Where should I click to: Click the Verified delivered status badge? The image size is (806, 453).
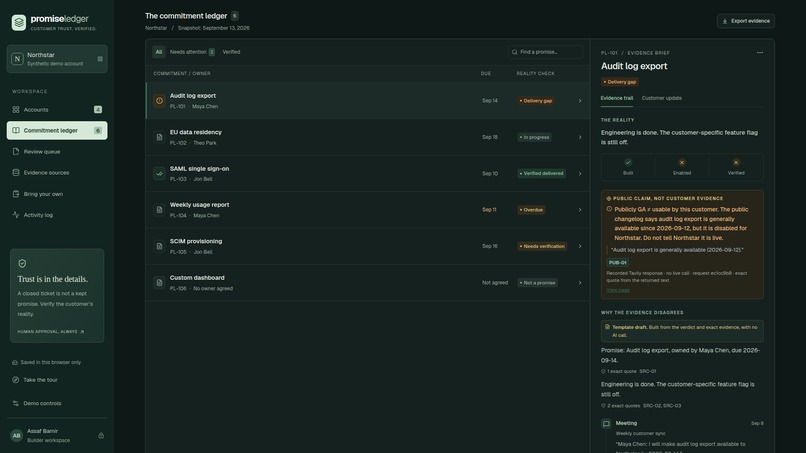(541, 173)
